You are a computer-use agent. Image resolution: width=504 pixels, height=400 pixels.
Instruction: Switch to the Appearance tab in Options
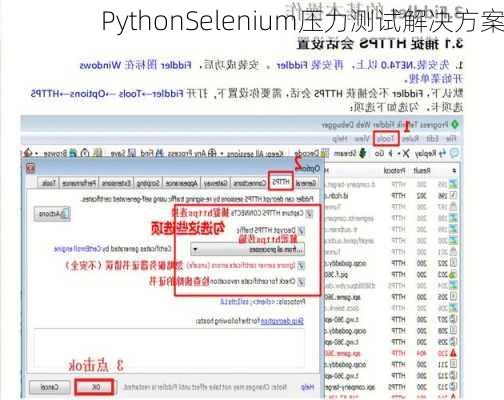click(181, 183)
